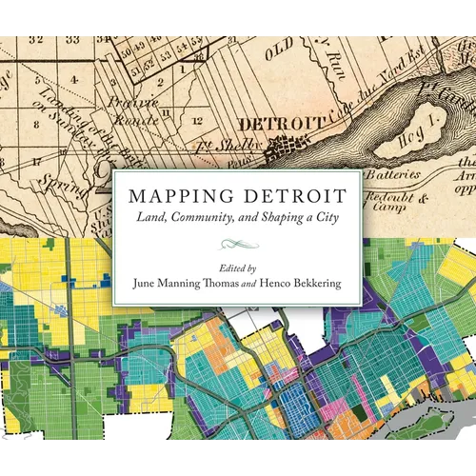Click the 'Prairie Ronde' map label
Viewport: 476px width, 476px height.
[x=134, y=110]
